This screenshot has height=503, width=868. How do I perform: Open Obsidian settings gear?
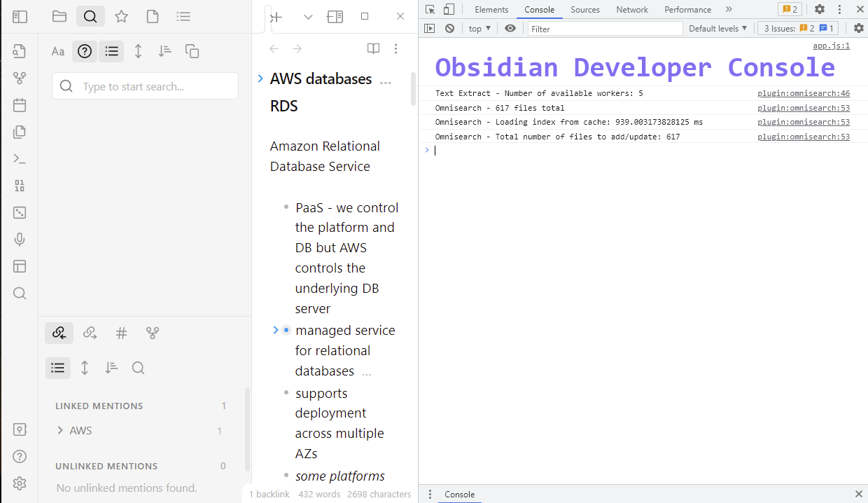[20, 483]
